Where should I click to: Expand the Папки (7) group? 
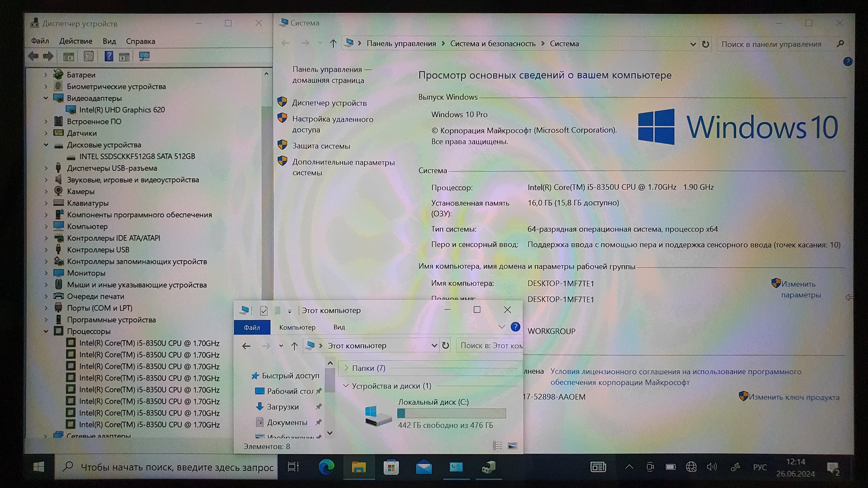(346, 368)
